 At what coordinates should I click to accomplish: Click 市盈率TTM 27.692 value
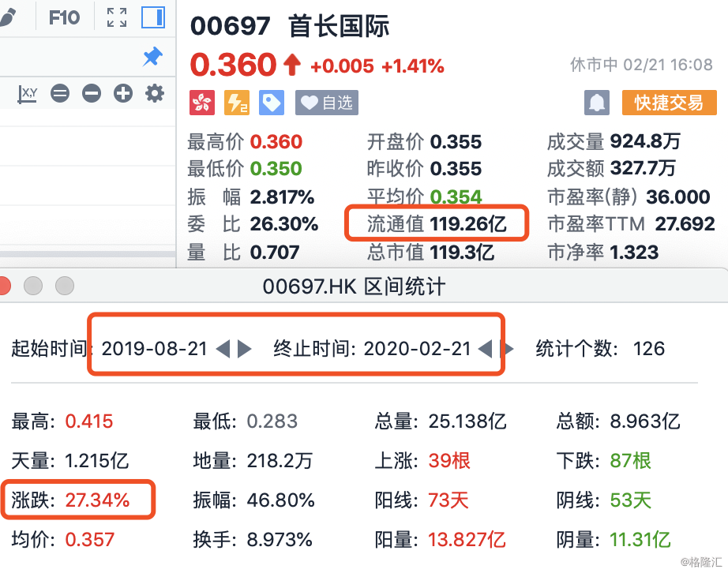click(685, 224)
